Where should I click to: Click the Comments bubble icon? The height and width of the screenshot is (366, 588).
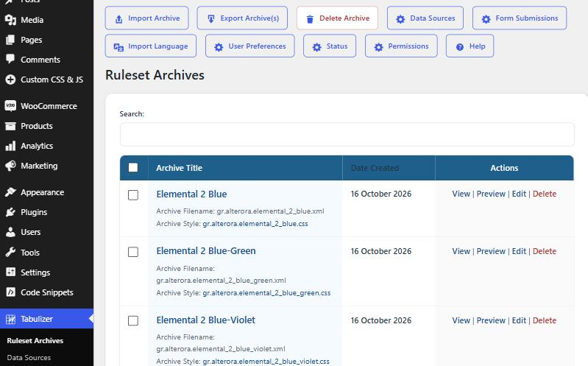click(x=10, y=60)
